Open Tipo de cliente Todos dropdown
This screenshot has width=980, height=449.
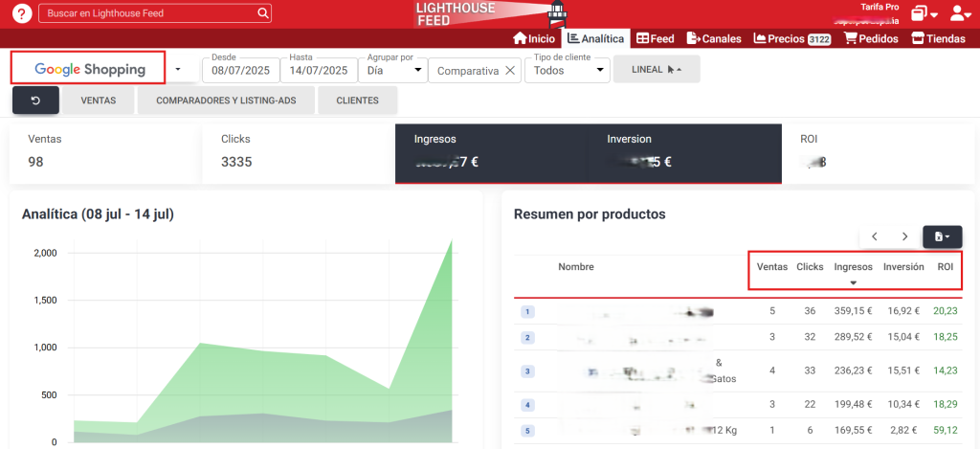pos(568,70)
